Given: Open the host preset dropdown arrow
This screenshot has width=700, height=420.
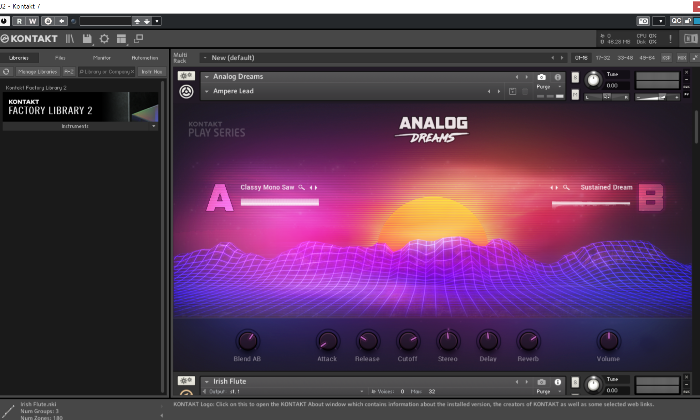Looking at the screenshot, I should pyautogui.click(x=157, y=21).
